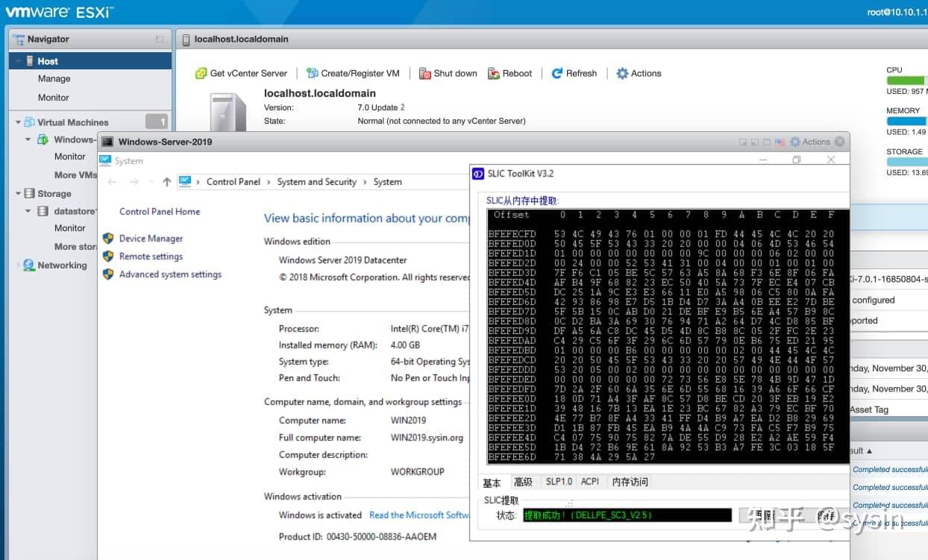
Task: Switch to 内存访问 tab
Action: tap(630, 482)
